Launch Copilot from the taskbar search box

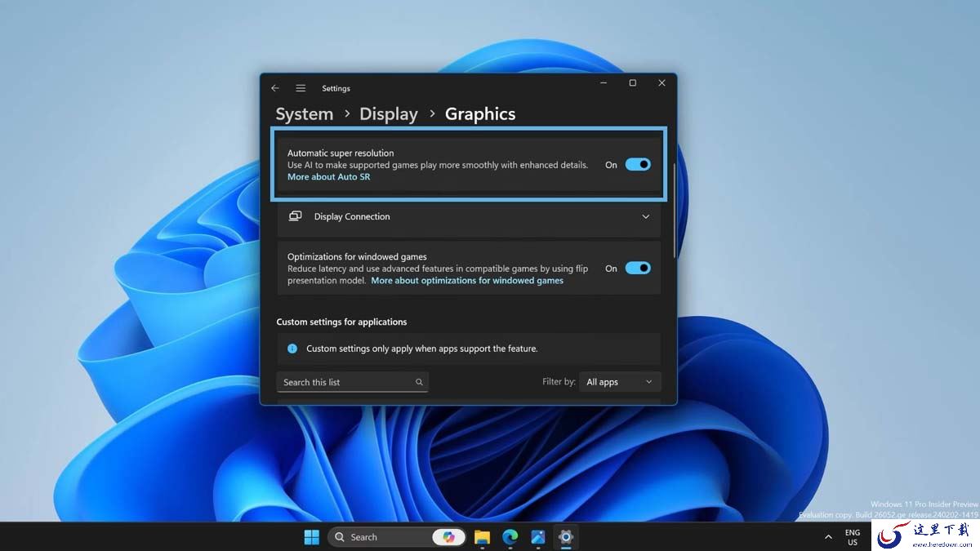tap(448, 537)
